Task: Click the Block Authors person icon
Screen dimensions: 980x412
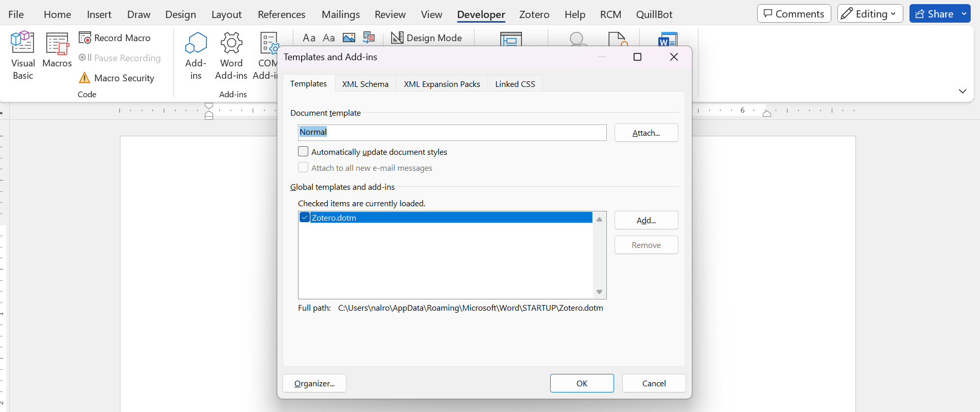Action: tap(577, 39)
